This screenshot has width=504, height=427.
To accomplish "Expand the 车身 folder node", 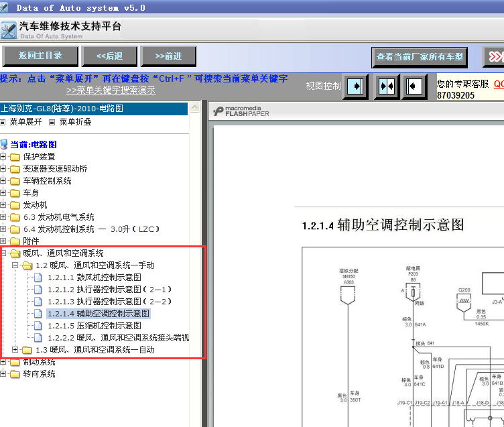I will pyautogui.click(x=3, y=193).
